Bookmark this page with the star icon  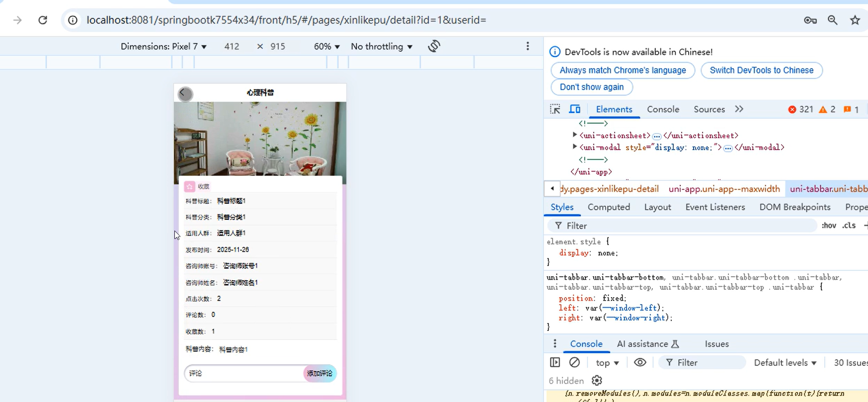(855, 20)
